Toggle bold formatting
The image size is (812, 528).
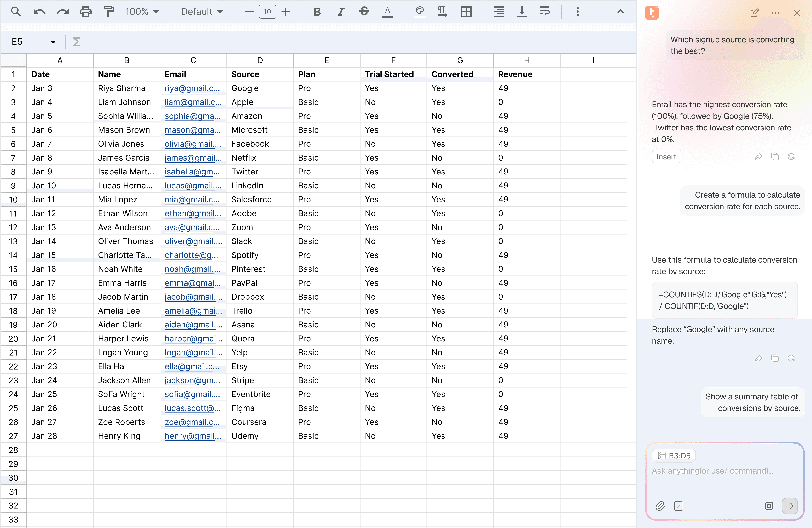pos(317,12)
